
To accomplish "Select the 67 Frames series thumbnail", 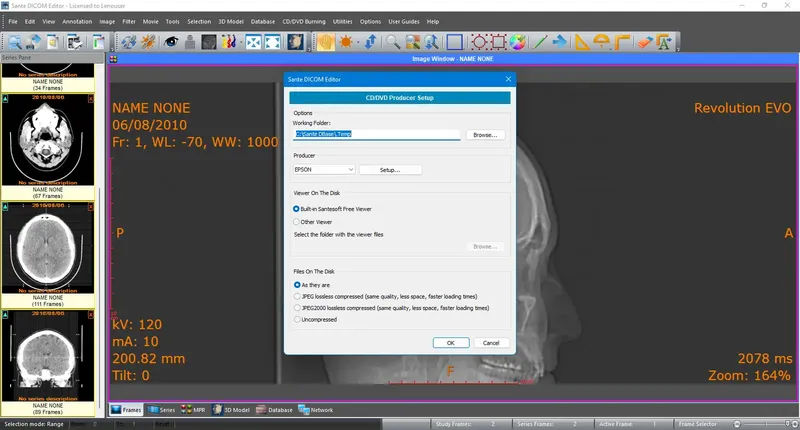I will tap(48, 147).
